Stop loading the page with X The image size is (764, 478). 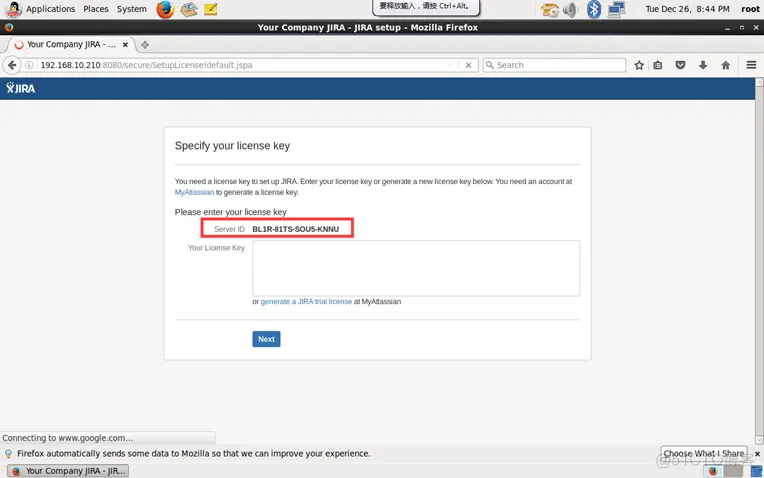pyautogui.click(x=468, y=65)
